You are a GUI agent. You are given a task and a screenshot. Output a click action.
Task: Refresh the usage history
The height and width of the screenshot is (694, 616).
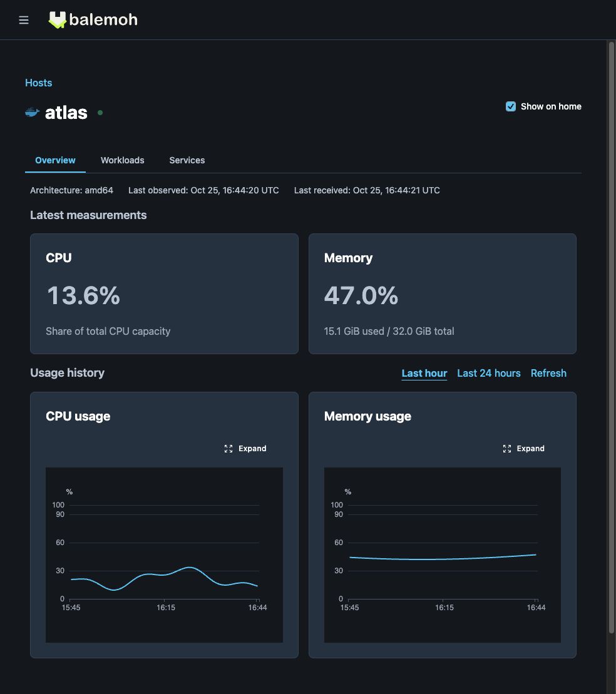[548, 373]
